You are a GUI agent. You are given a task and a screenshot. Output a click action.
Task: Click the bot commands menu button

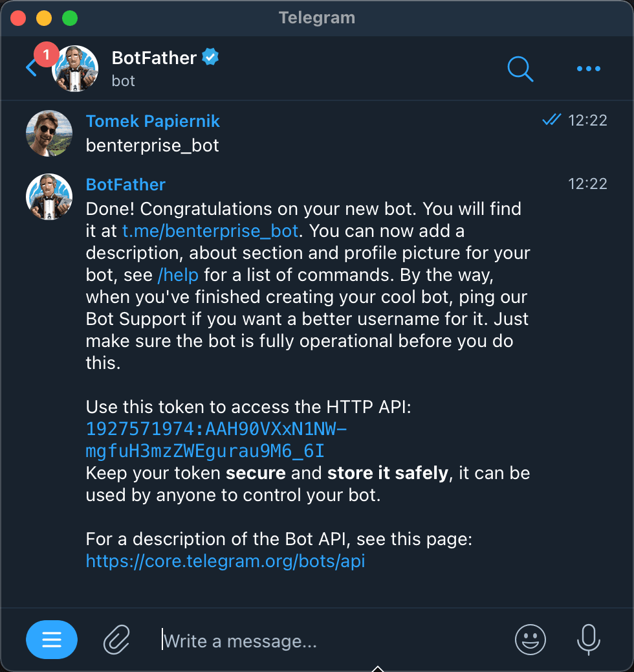click(52, 640)
